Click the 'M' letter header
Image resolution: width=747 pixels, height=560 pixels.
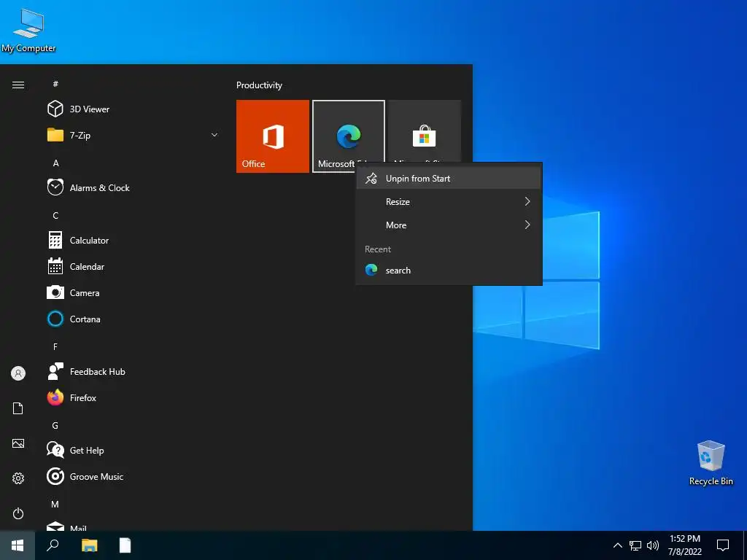(x=55, y=504)
